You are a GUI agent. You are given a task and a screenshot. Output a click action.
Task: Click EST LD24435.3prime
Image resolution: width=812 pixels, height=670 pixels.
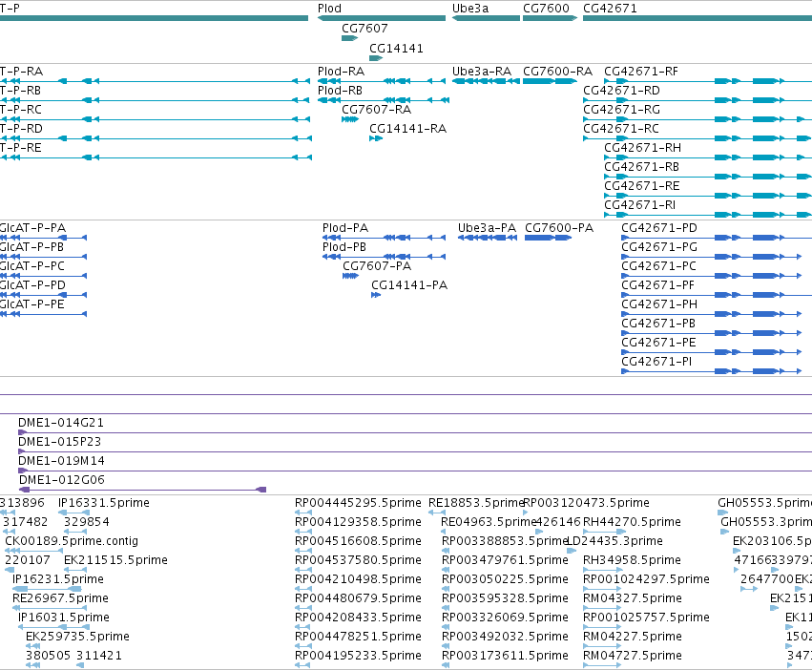pyautogui.click(x=614, y=541)
